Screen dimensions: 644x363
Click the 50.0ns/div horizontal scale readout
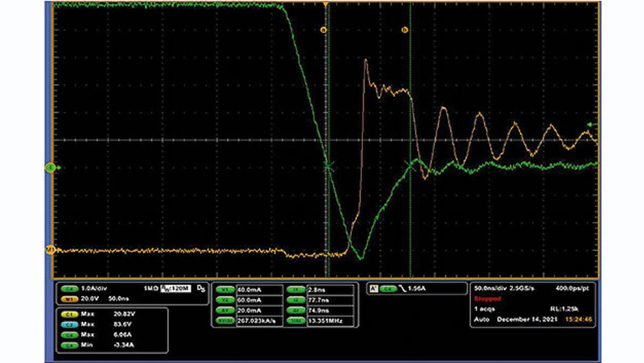coord(490,288)
